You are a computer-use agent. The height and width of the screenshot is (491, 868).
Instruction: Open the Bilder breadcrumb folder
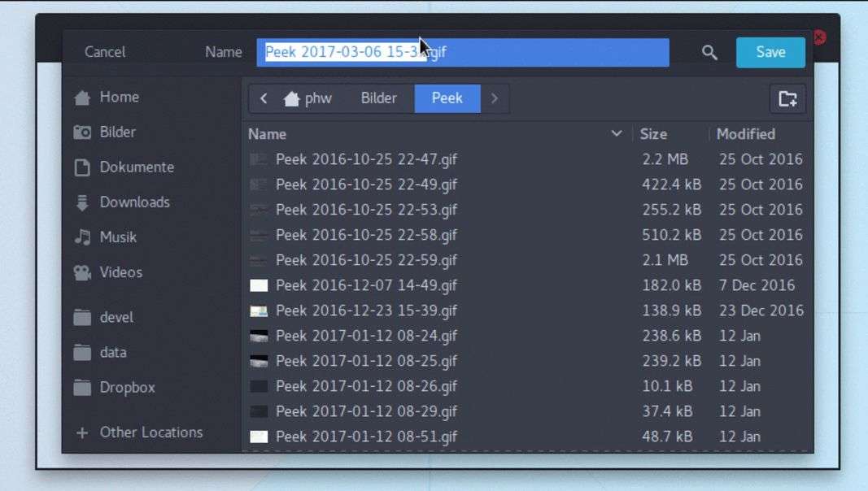(x=378, y=98)
